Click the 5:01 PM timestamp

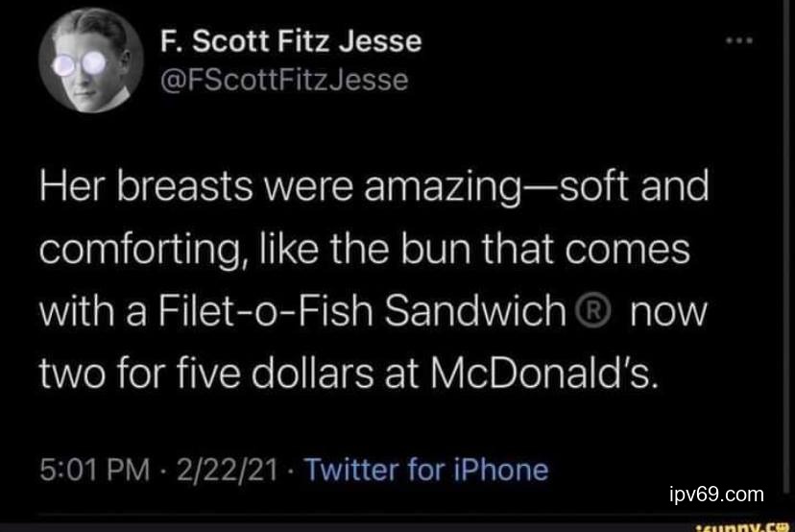[92, 470]
